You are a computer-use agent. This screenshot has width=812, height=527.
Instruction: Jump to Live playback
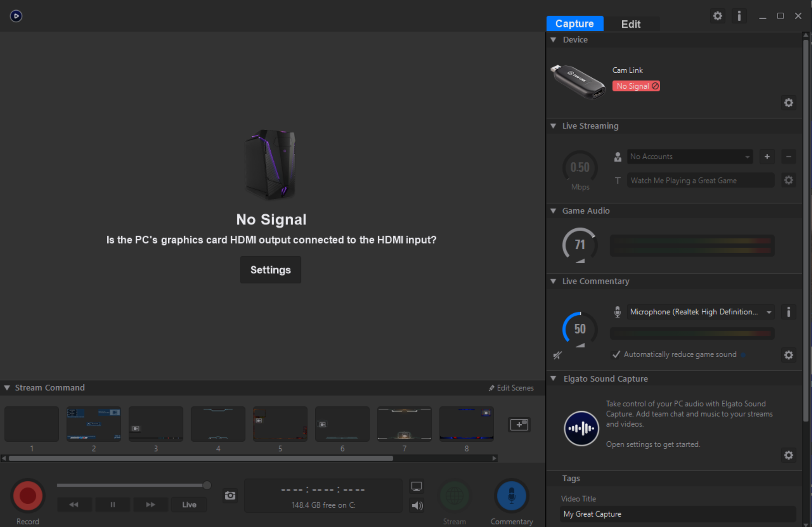click(x=189, y=505)
